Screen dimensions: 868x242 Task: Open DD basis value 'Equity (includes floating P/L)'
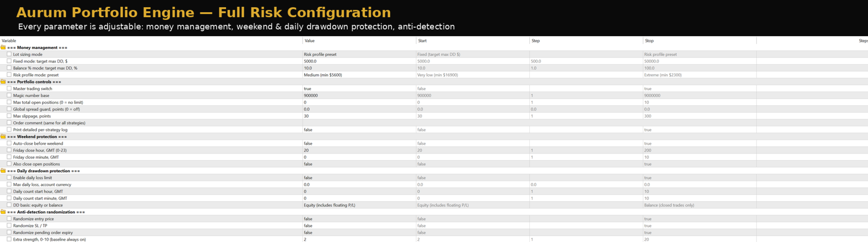click(359, 205)
